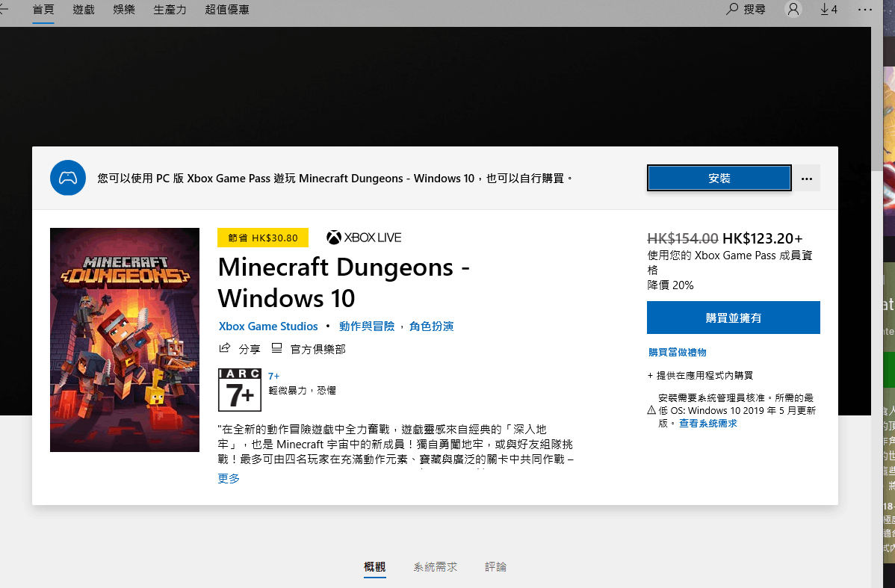Click the 安裝 install button
895x588 pixels.
click(719, 178)
